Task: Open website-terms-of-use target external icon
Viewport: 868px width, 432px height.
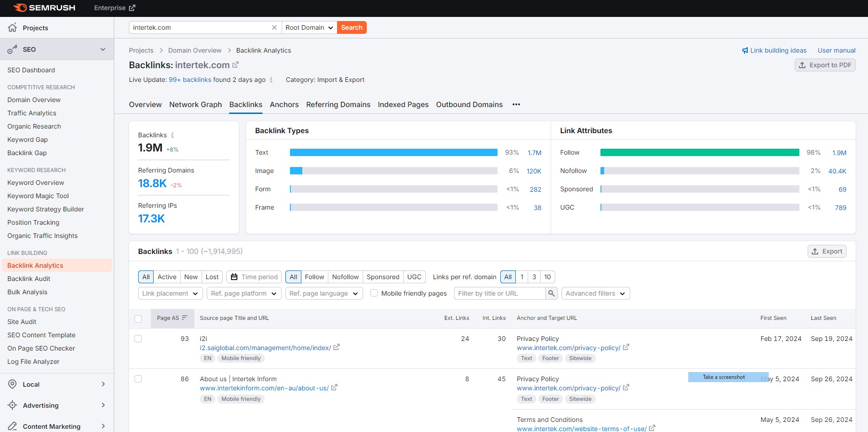Action: pyautogui.click(x=652, y=428)
